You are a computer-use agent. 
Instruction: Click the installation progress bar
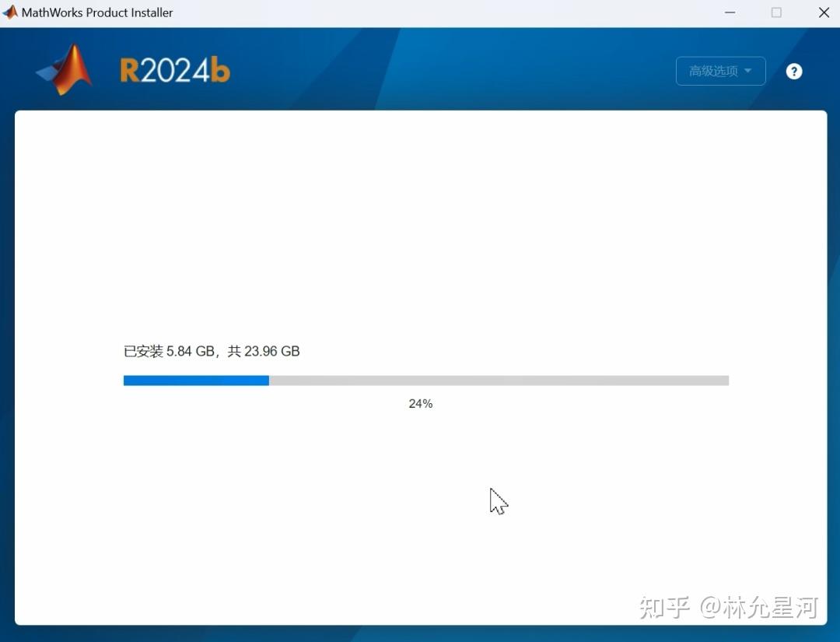(x=425, y=380)
